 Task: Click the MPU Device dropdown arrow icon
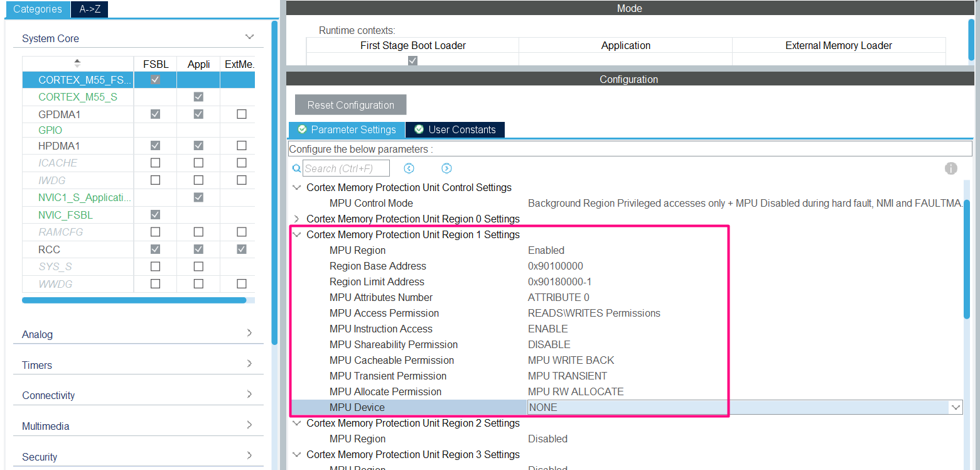coord(955,407)
